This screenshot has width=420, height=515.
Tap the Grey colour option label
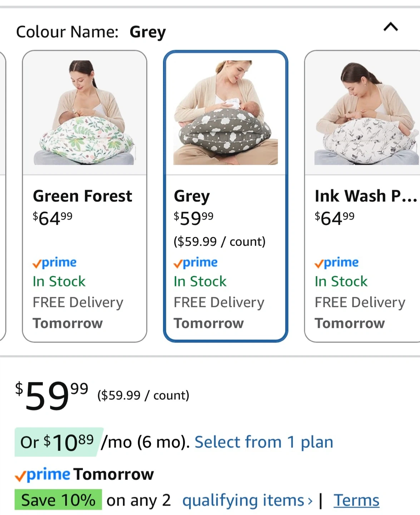point(192,196)
